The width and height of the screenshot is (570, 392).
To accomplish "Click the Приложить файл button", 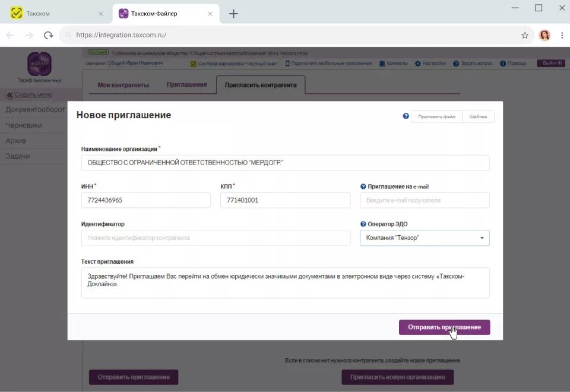I will pos(436,117).
